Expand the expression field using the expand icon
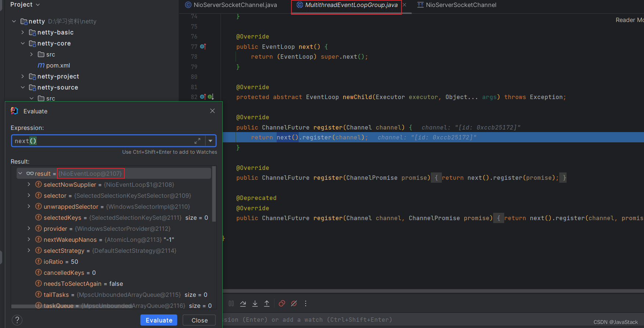The width and height of the screenshot is (644, 328). (x=197, y=141)
